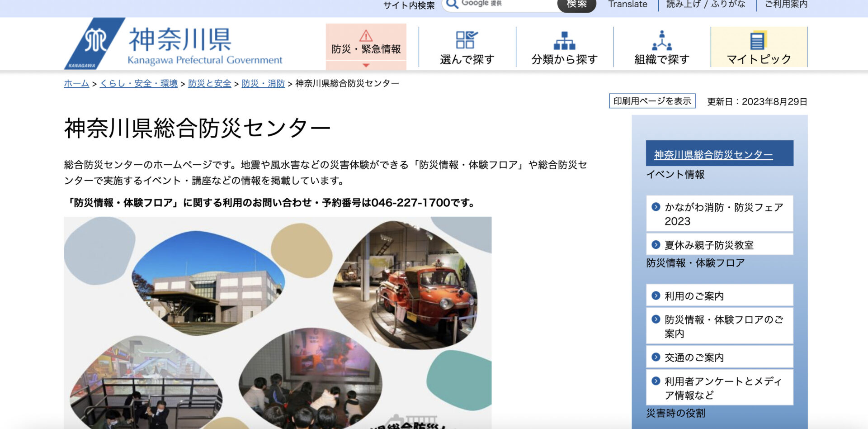This screenshot has width=868, height=429.
Task: Select 読み上げ / ふりがな option
Action: pos(705,5)
